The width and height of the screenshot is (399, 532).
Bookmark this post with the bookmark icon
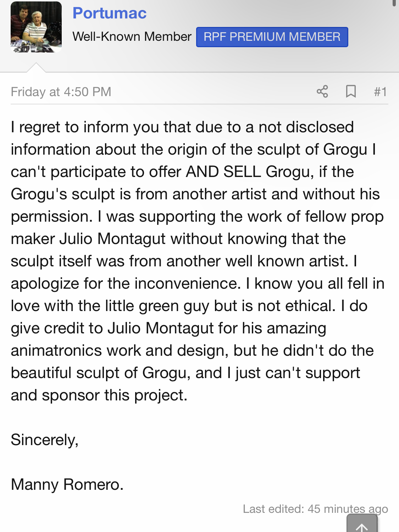(351, 92)
